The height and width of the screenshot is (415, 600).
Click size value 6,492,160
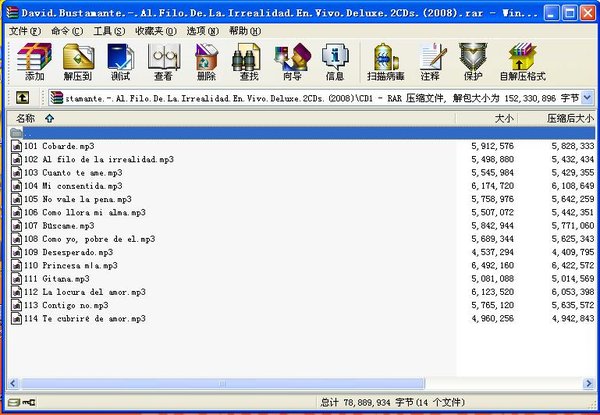point(492,265)
